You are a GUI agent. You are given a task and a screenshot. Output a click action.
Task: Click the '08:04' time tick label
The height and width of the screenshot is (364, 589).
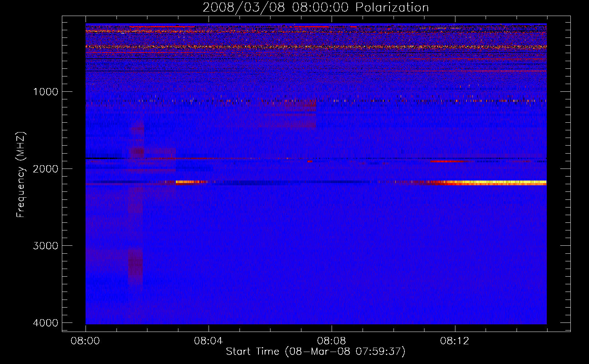[x=208, y=341]
